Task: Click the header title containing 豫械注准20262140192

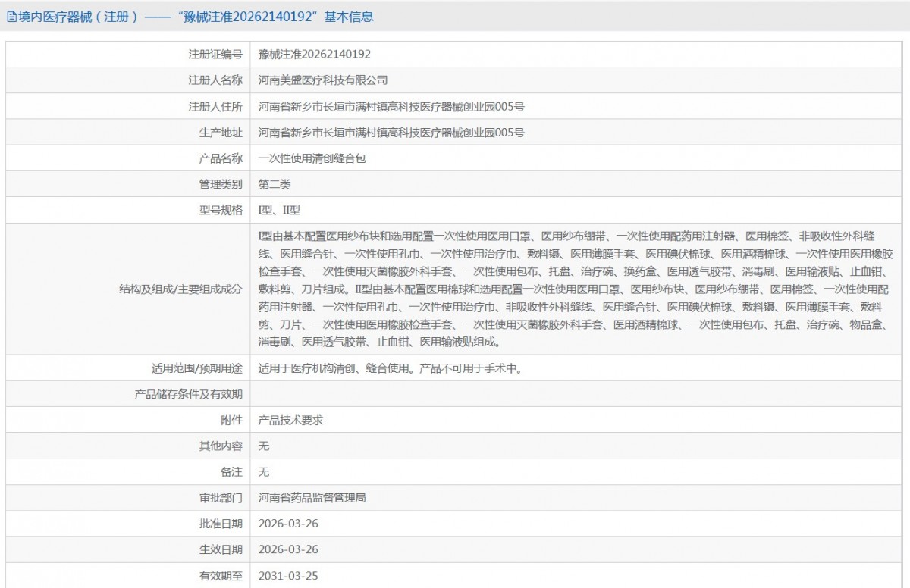Action: click(194, 17)
